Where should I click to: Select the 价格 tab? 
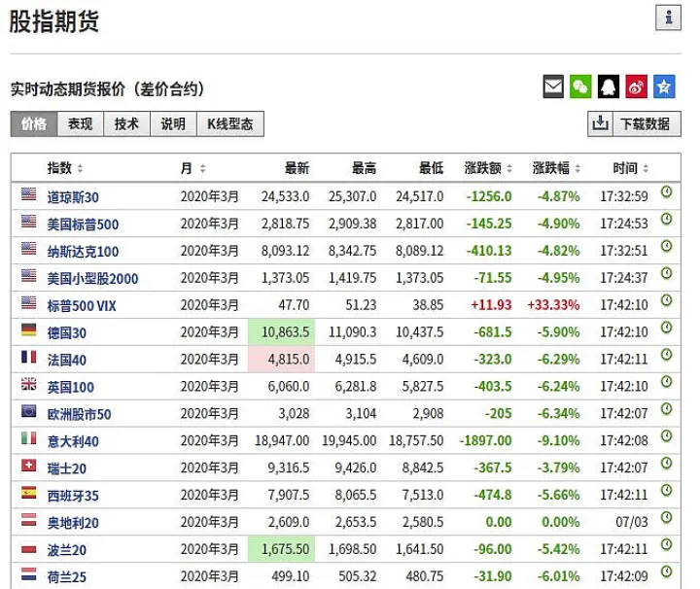pyautogui.click(x=34, y=123)
